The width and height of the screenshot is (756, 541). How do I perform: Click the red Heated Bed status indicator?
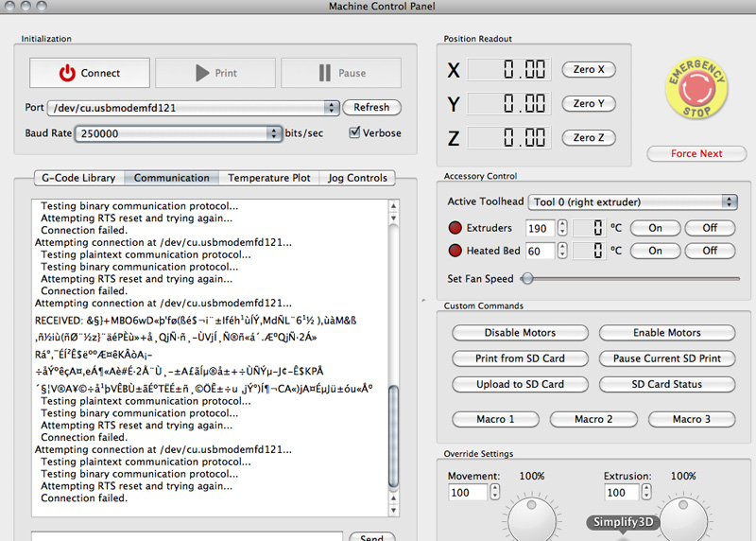click(x=455, y=251)
